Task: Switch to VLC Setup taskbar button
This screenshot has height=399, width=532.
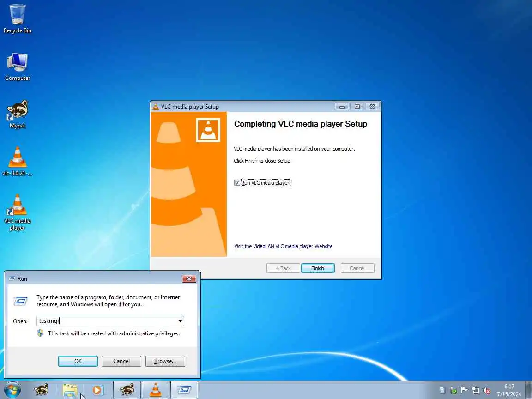Action: point(155,390)
